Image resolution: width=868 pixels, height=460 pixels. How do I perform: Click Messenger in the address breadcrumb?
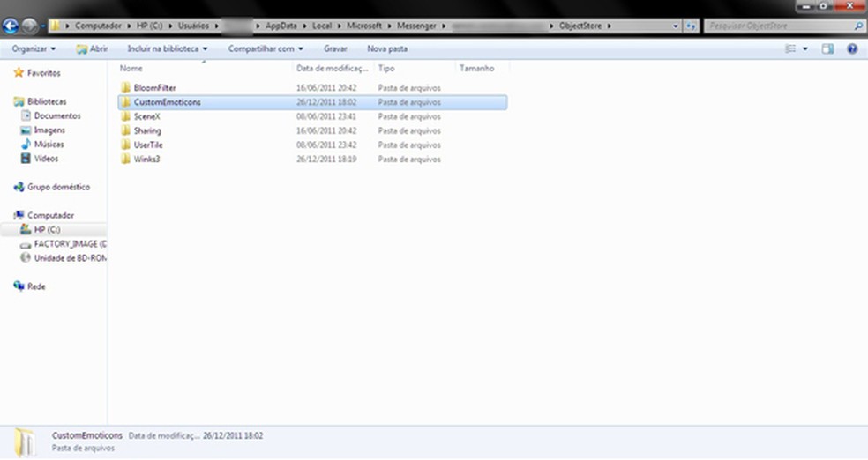click(416, 26)
